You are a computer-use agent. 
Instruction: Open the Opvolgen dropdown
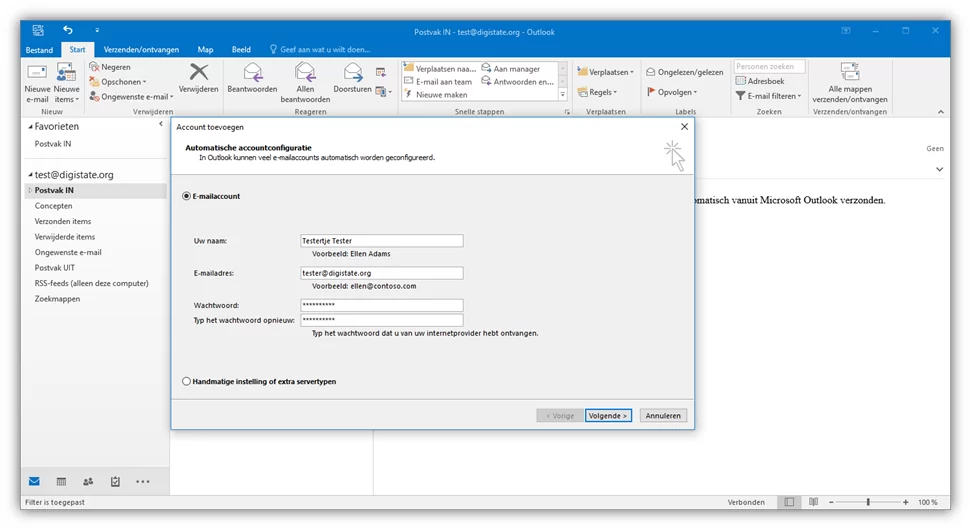click(672, 92)
